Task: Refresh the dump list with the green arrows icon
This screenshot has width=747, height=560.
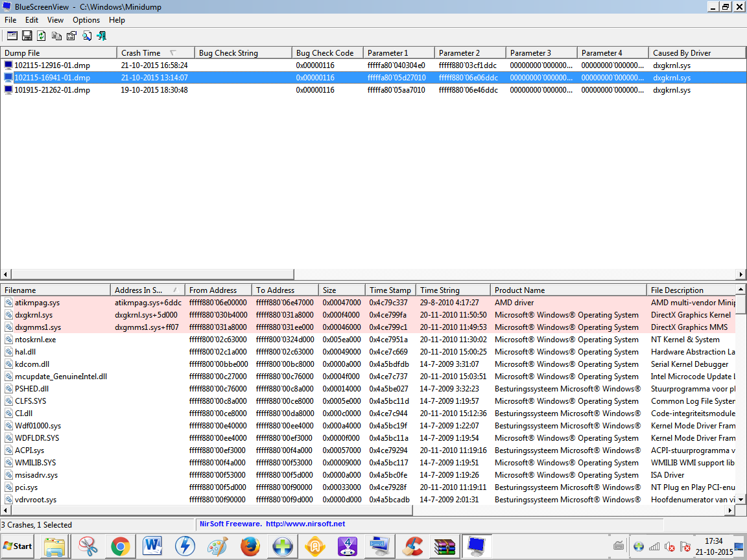Action: [x=41, y=36]
